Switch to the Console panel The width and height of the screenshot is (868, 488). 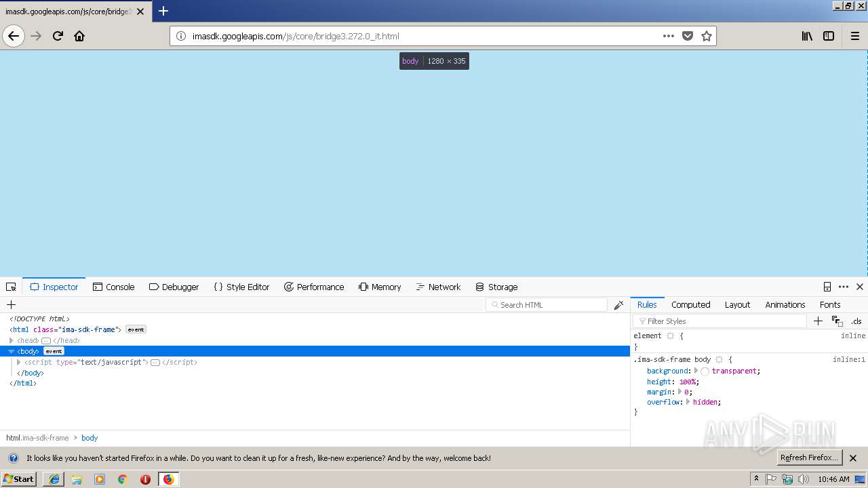coord(114,287)
